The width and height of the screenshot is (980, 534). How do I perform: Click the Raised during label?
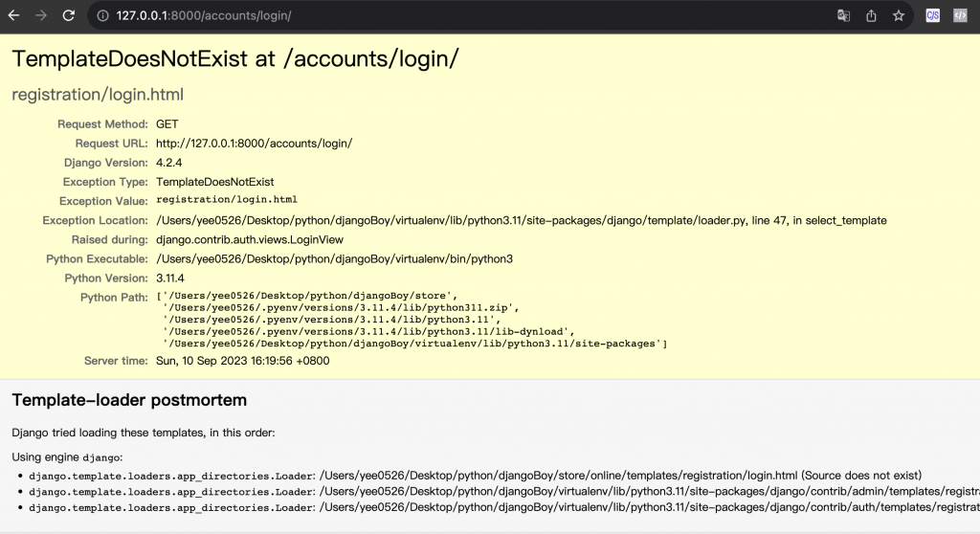(x=109, y=239)
